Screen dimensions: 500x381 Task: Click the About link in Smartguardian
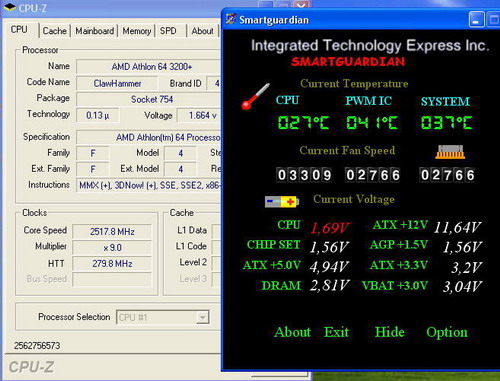[x=292, y=332]
